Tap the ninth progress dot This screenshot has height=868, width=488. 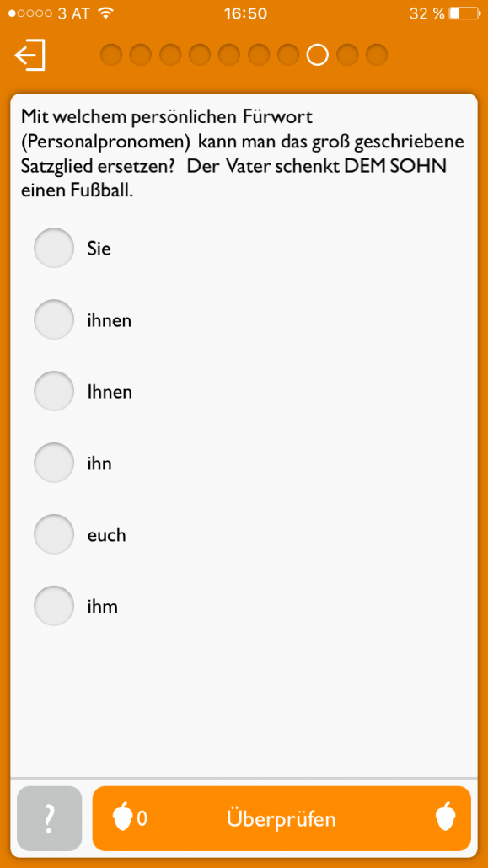click(347, 55)
